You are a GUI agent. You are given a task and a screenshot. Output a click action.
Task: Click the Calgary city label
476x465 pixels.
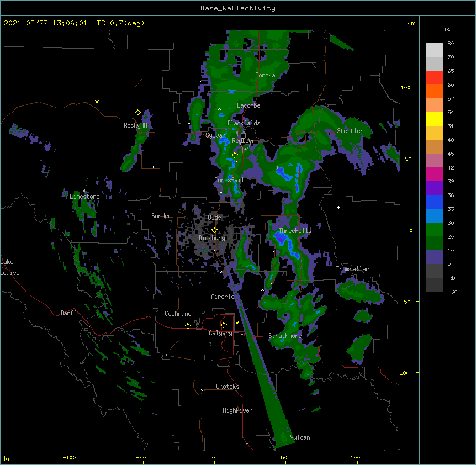(220, 333)
